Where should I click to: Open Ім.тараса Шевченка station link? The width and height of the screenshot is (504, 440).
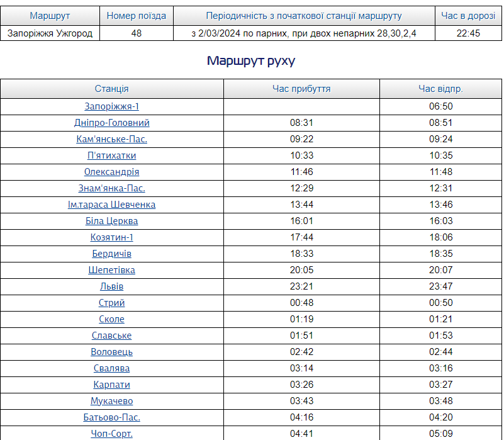111,205
